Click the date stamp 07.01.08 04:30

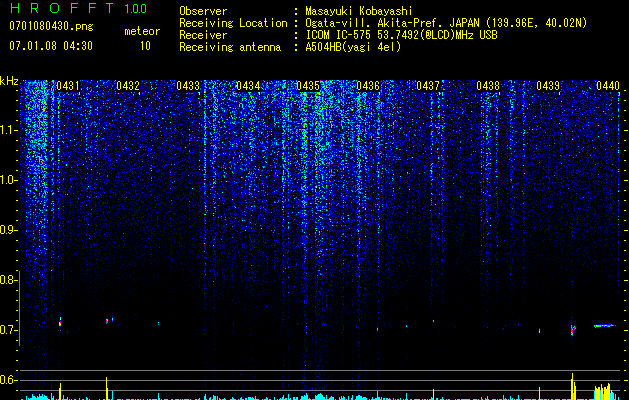point(51,46)
